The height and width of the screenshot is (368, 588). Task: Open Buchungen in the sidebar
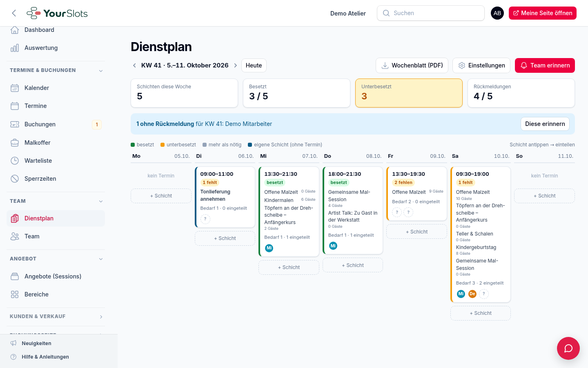[x=56, y=124]
